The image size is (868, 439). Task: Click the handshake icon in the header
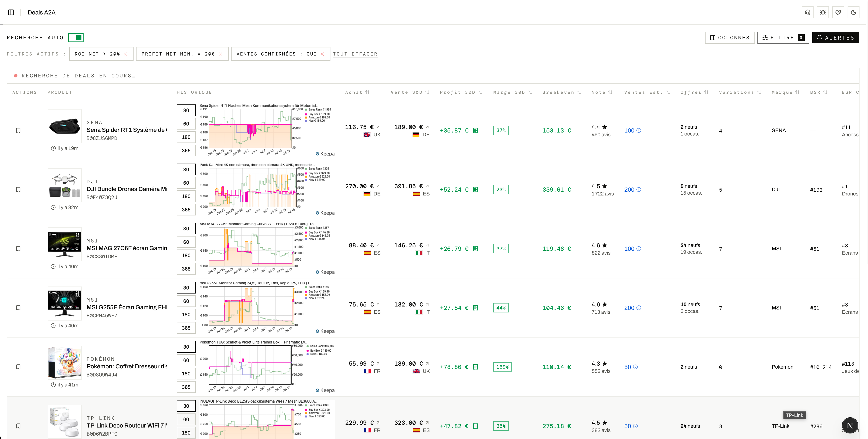tap(838, 13)
